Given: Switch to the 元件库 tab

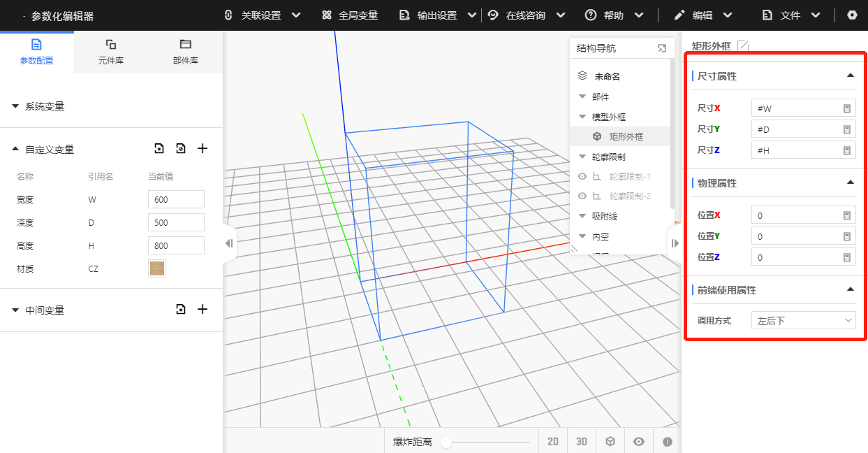Looking at the screenshot, I should [111, 52].
